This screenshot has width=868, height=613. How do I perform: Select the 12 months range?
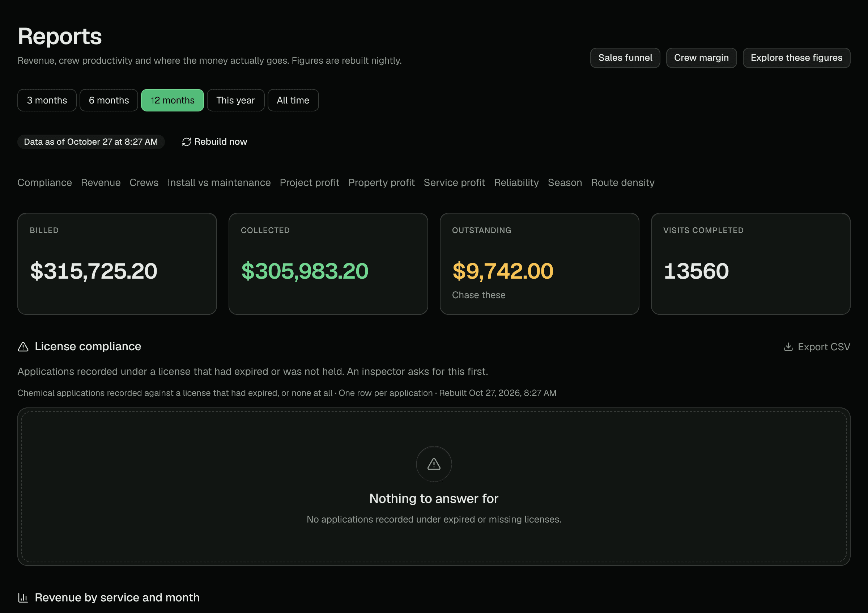173,100
